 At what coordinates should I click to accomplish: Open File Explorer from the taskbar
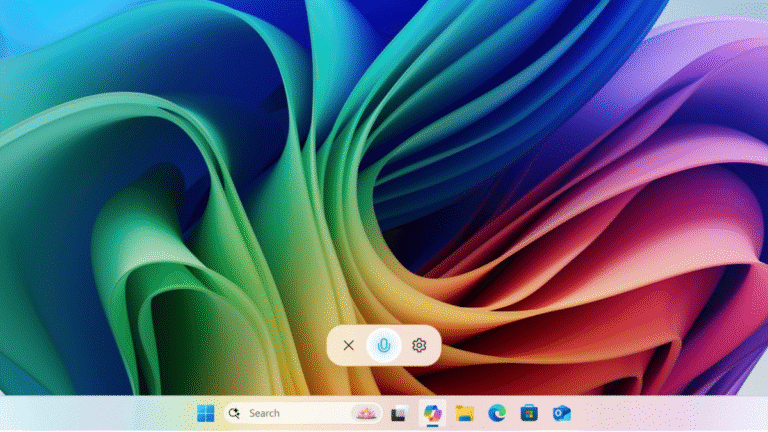[464, 413]
